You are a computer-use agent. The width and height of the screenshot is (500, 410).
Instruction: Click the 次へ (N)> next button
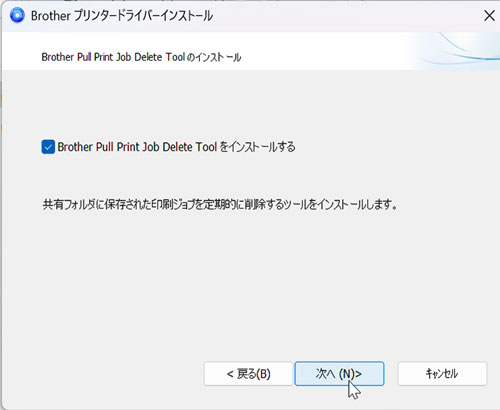pos(339,374)
